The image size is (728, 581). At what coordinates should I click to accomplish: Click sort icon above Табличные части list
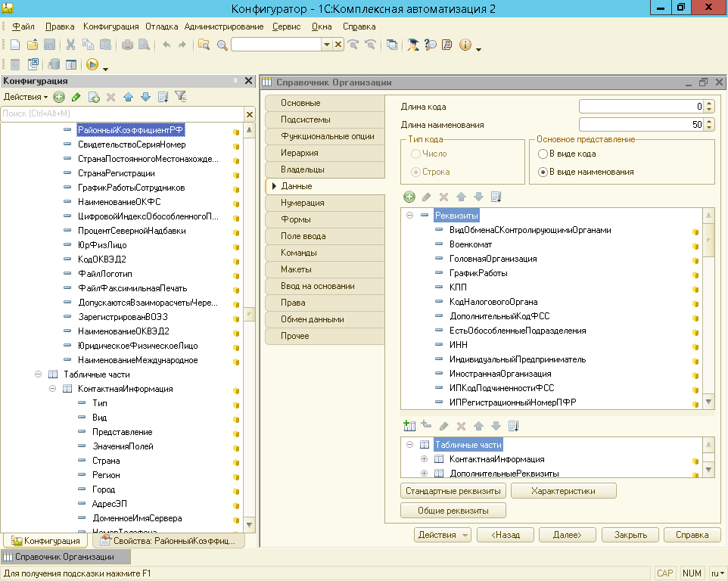pos(514,426)
